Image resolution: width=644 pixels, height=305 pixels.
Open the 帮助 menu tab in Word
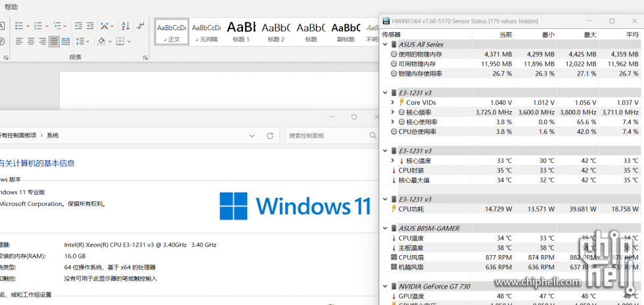pyautogui.click(x=11, y=7)
